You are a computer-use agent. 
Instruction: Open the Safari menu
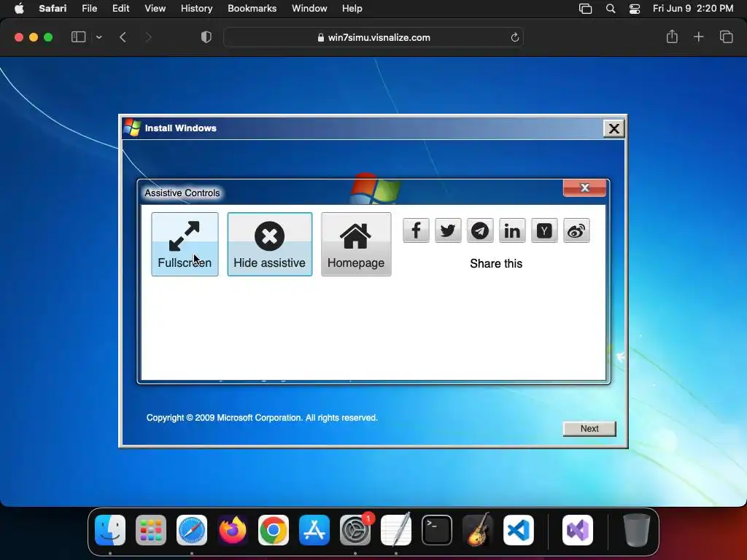point(53,9)
